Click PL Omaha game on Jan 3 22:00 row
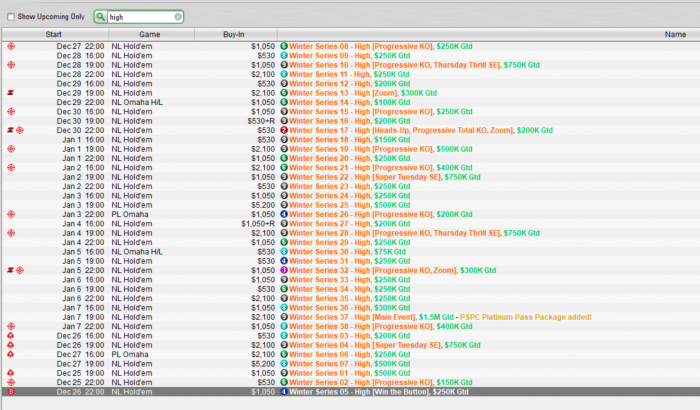Image resolution: width=700 pixels, height=410 pixels. [130, 214]
